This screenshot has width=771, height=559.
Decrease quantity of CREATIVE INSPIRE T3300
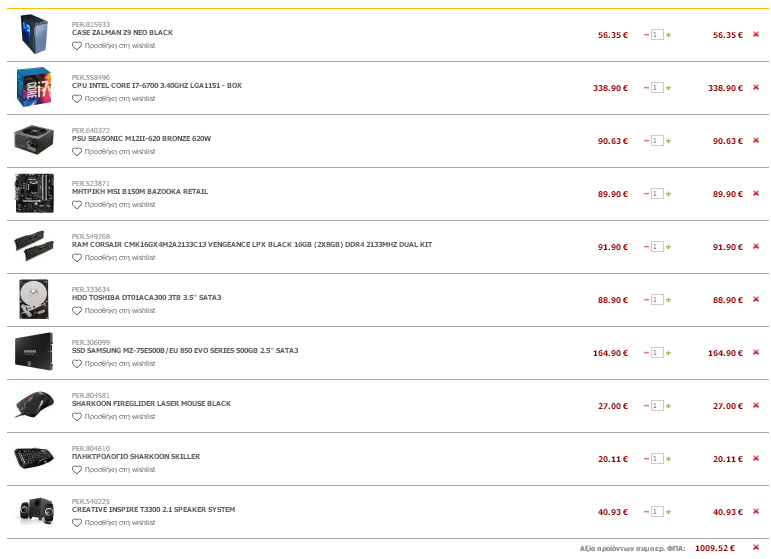pos(646,512)
